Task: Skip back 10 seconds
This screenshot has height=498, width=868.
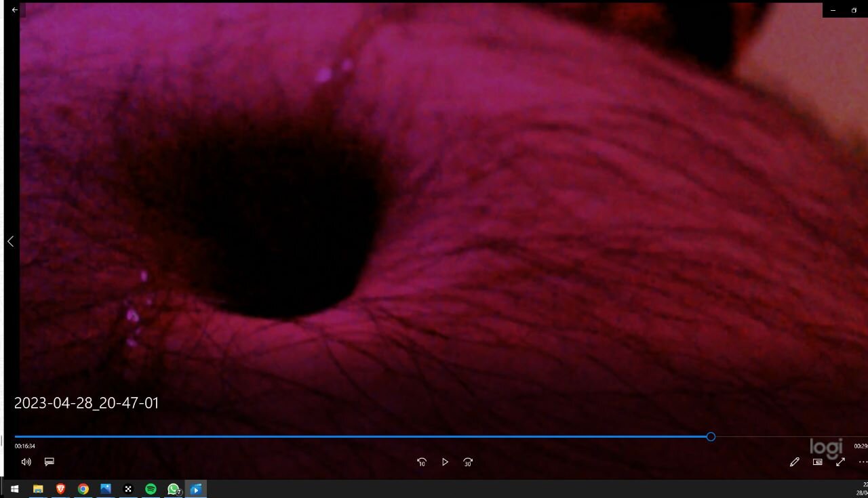Action: 422,462
